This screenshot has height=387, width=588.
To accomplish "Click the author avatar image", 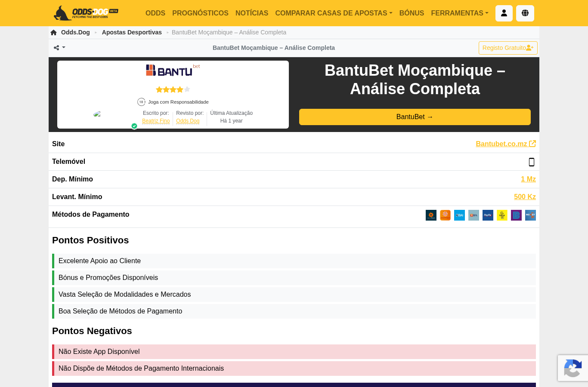I will coord(97,114).
